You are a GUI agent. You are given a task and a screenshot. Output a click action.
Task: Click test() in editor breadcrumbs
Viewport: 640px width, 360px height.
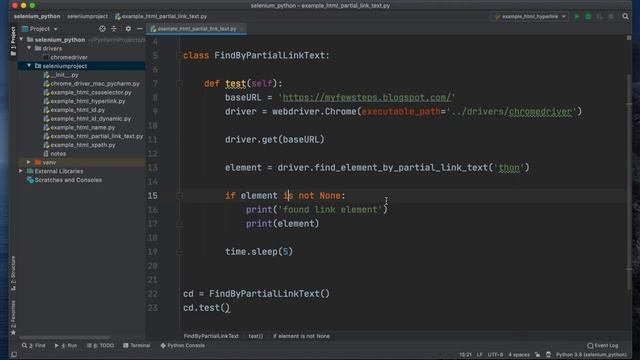[x=256, y=336]
